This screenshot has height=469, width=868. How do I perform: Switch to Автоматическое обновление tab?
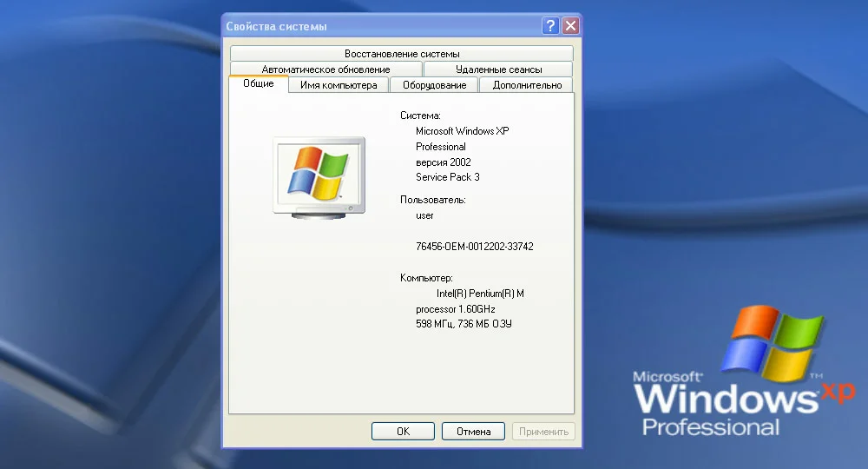click(x=326, y=69)
